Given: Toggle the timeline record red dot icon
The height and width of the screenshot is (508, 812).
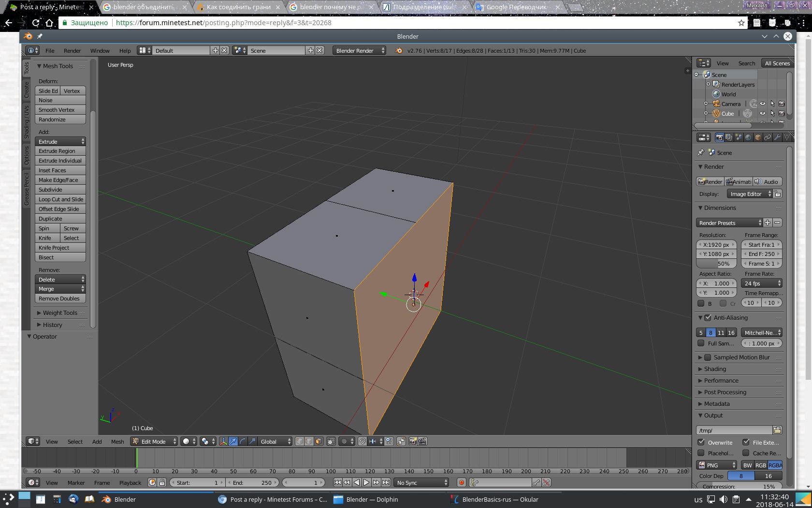Looking at the screenshot, I should (x=461, y=482).
